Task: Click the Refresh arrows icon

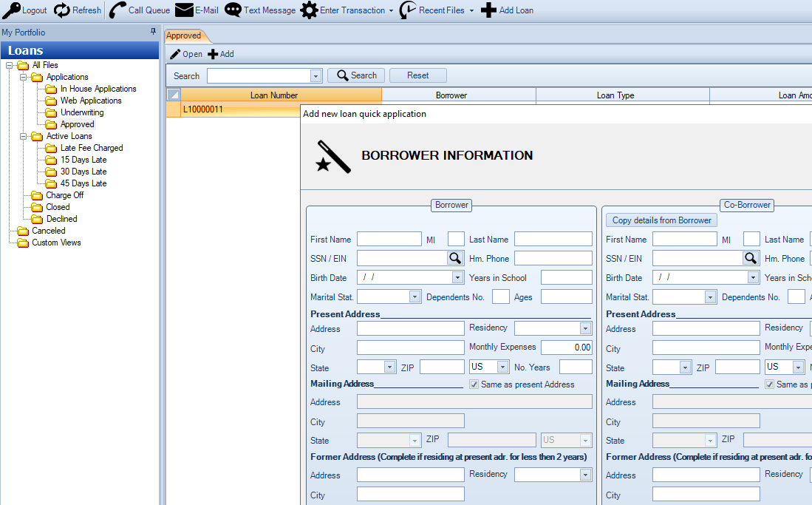Action: tap(61, 10)
